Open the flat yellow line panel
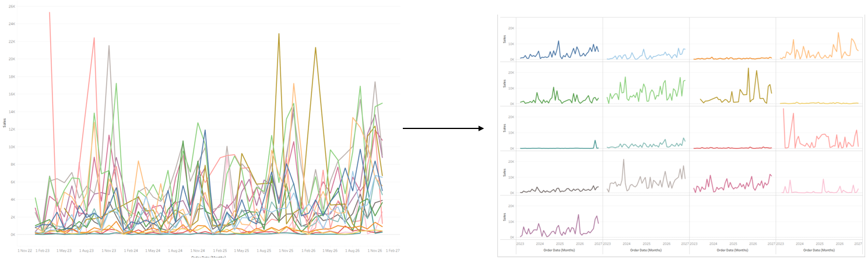The height and width of the screenshot is (258, 868). click(x=819, y=84)
